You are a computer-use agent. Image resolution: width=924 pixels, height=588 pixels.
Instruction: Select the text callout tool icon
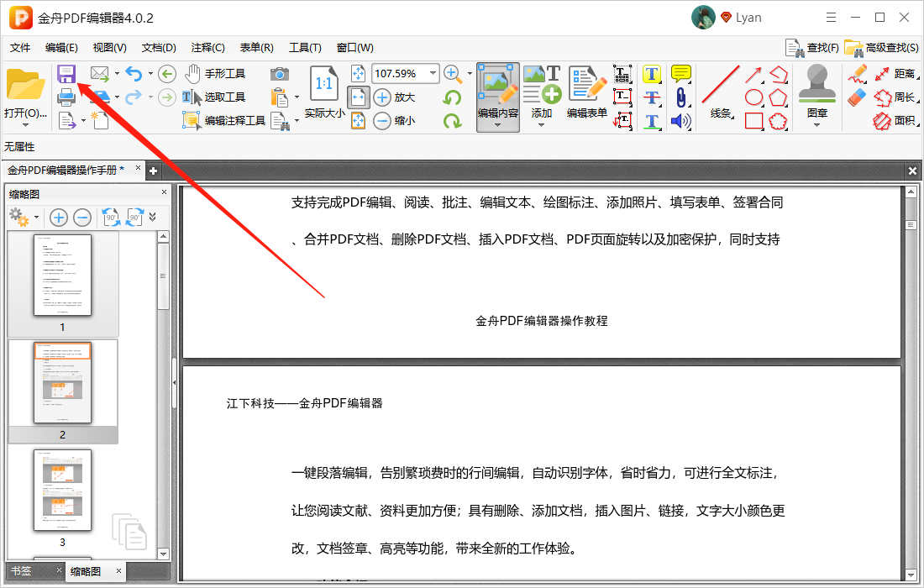(x=622, y=121)
